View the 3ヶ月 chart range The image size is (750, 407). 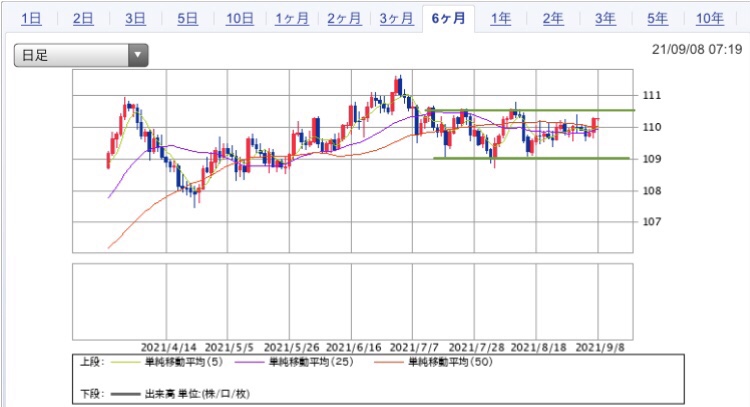397,19
